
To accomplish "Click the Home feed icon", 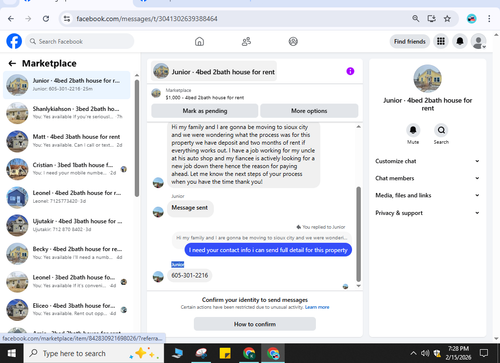I will (199, 42).
